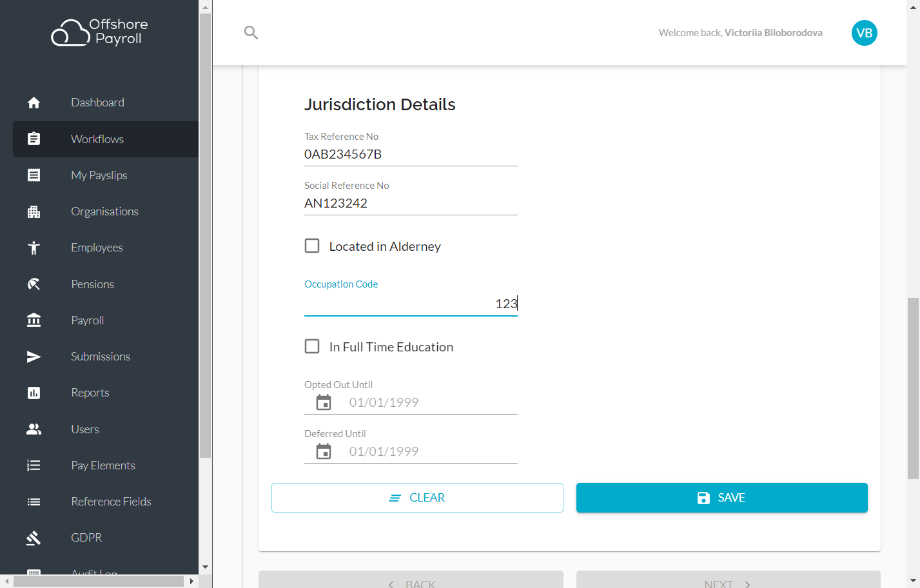This screenshot has width=920, height=588.
Task: Click the Organisations building icon
Action: 34,211
